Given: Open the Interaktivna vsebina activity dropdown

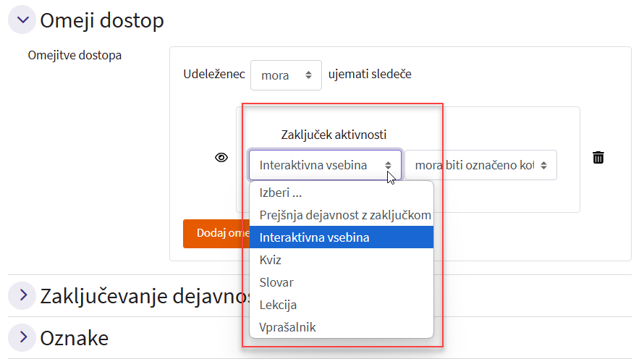Looking at the screenshot, I should [325, 165].
